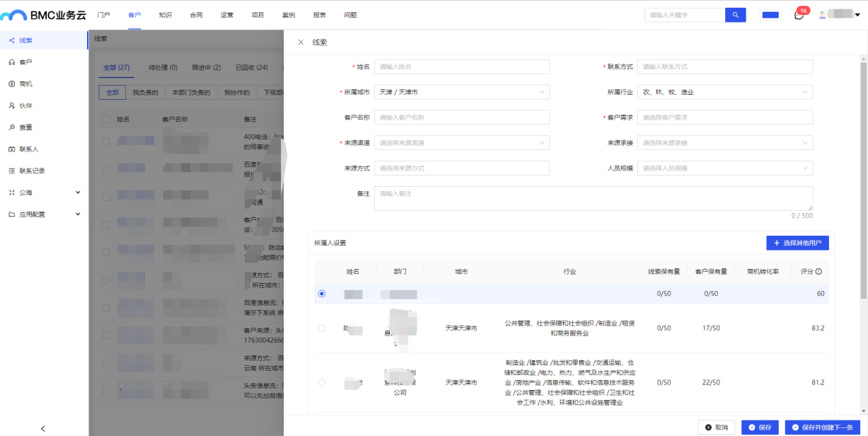Open the 联系记录 contact records sidebar icon

coord(12,171)
